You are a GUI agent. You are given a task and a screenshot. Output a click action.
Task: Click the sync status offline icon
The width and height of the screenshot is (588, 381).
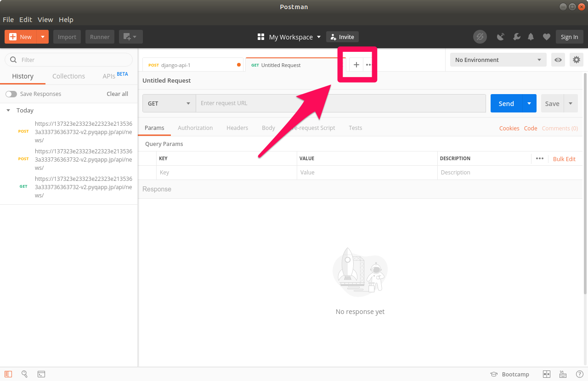pos(480,37)
